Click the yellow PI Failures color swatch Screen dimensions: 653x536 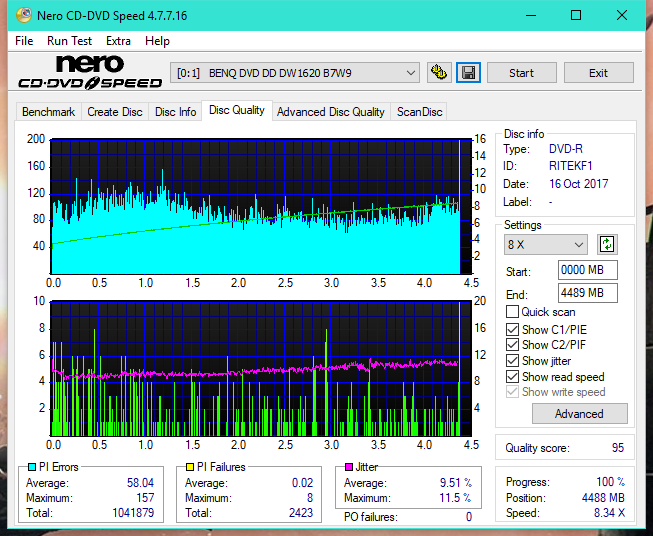[190, 467]
